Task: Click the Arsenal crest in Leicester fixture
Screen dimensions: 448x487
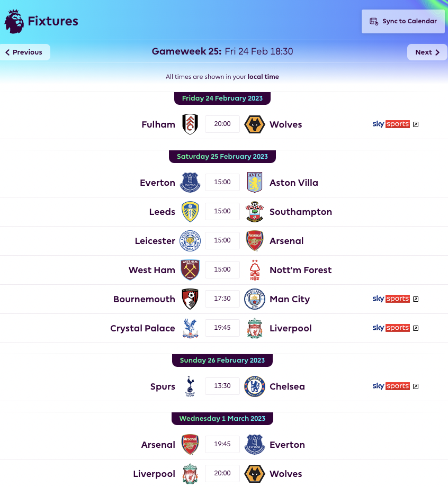Action: pyautogui.click(x=254, y=240)
